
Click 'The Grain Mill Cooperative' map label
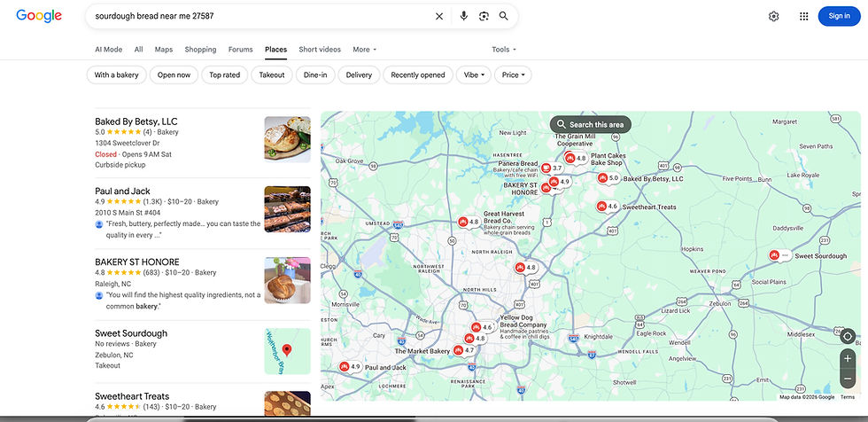[x=575, y=139]
